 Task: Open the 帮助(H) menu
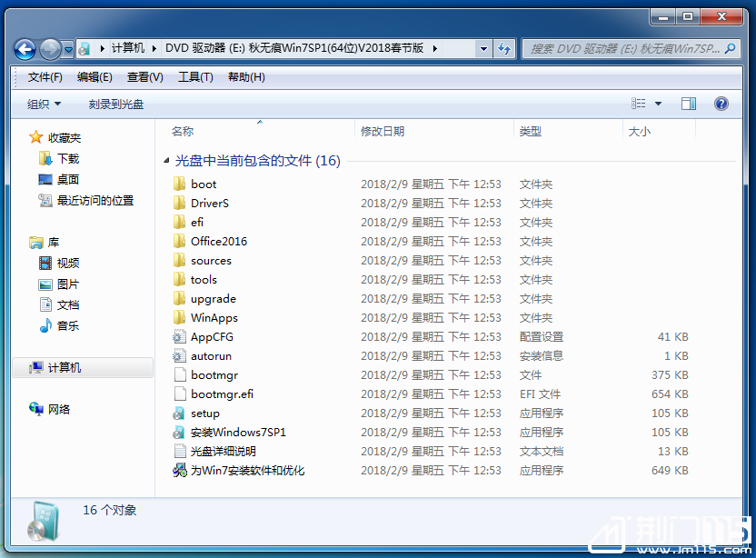click(x=246, y=77)
